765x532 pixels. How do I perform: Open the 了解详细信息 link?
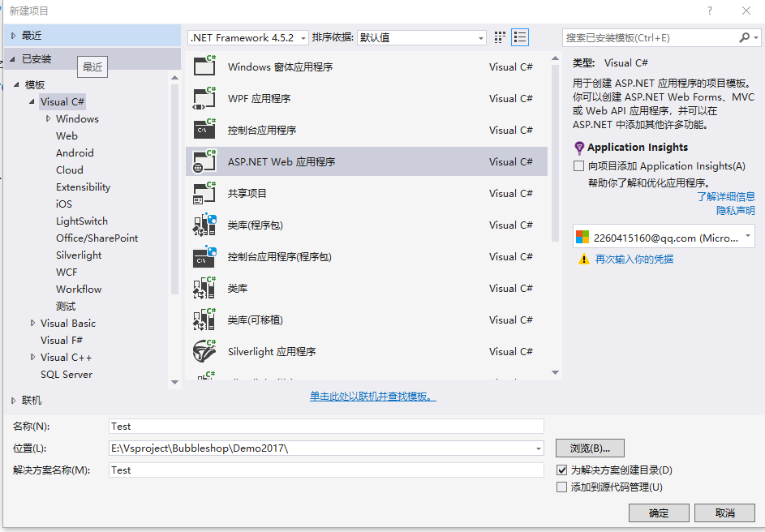(x=726, y=196)
